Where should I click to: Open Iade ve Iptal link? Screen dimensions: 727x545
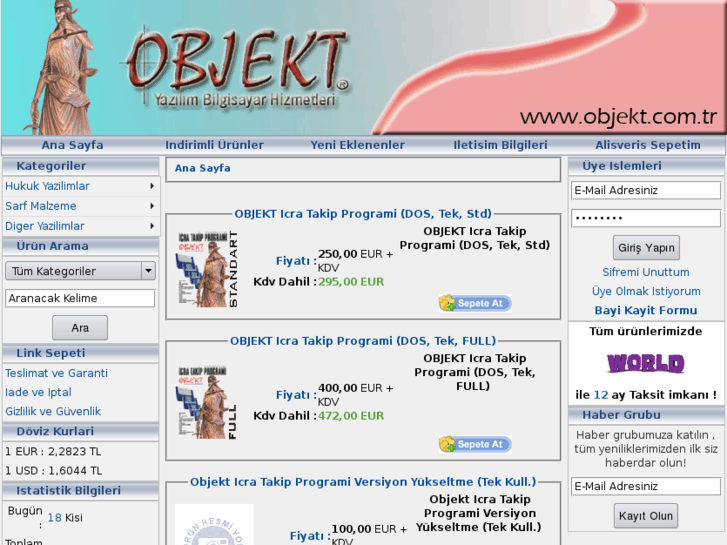pos(38,392)
